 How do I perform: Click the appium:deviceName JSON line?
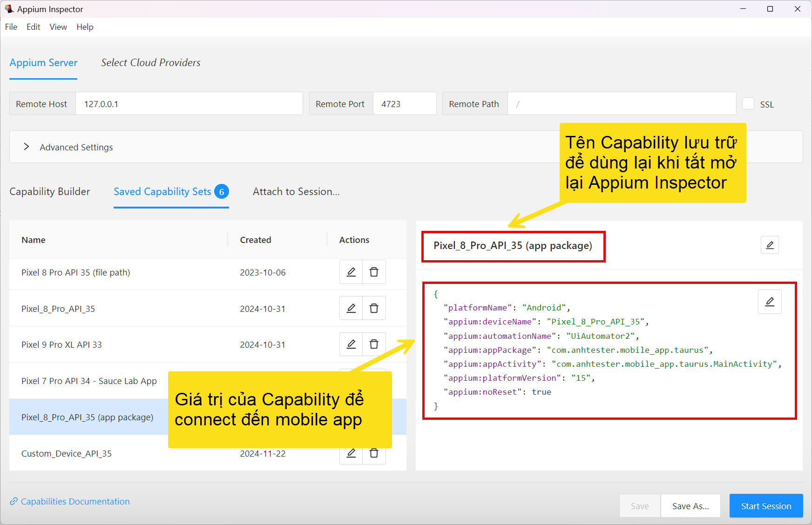tap(546, 322)
